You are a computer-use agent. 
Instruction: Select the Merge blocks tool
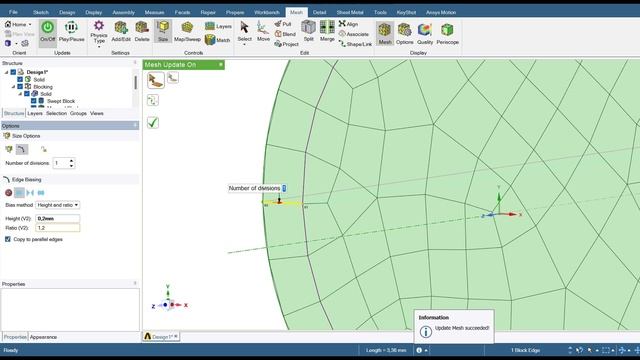[x=327, y=31]
